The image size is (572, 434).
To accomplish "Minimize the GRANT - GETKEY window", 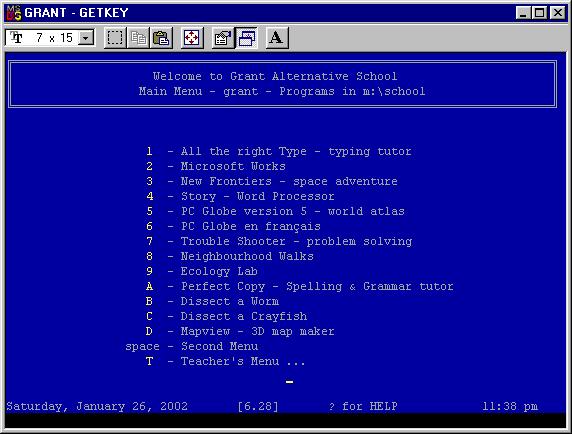I will tap(523, 13).
